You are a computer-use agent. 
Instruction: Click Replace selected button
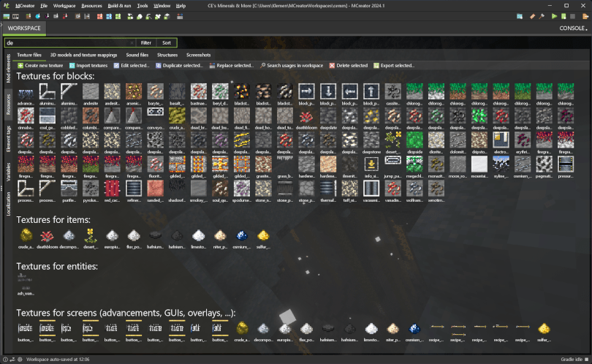[231, 65]
